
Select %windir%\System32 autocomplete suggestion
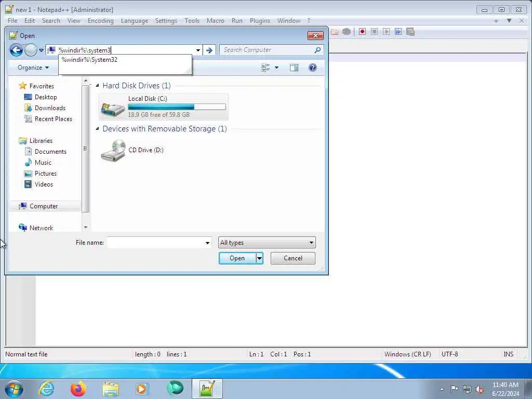tap(89, 60)
